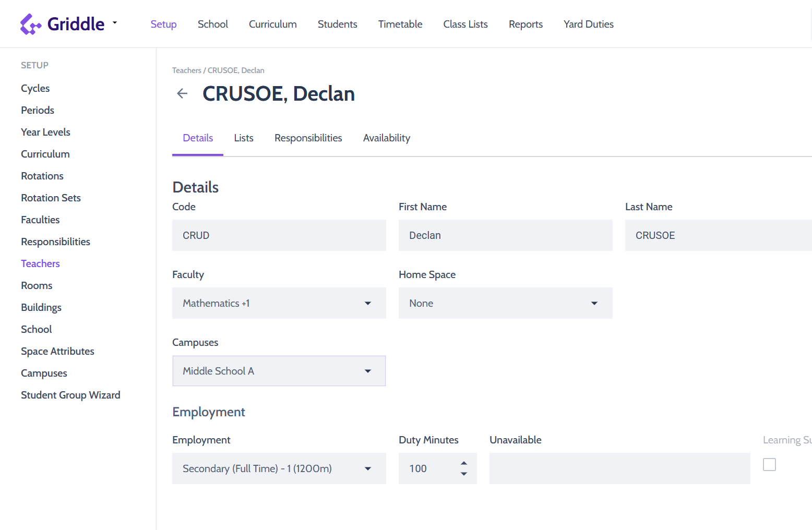Go back using the left arrow icon
The image size is (812, 530).
(182, 93)
